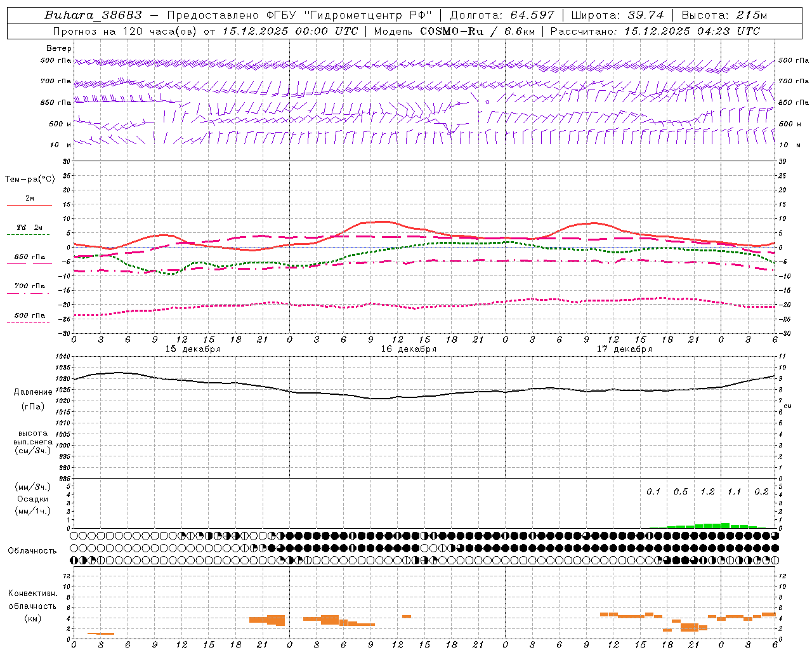Click the 500 гПа legend in temperature panel

tap(29, 315)
